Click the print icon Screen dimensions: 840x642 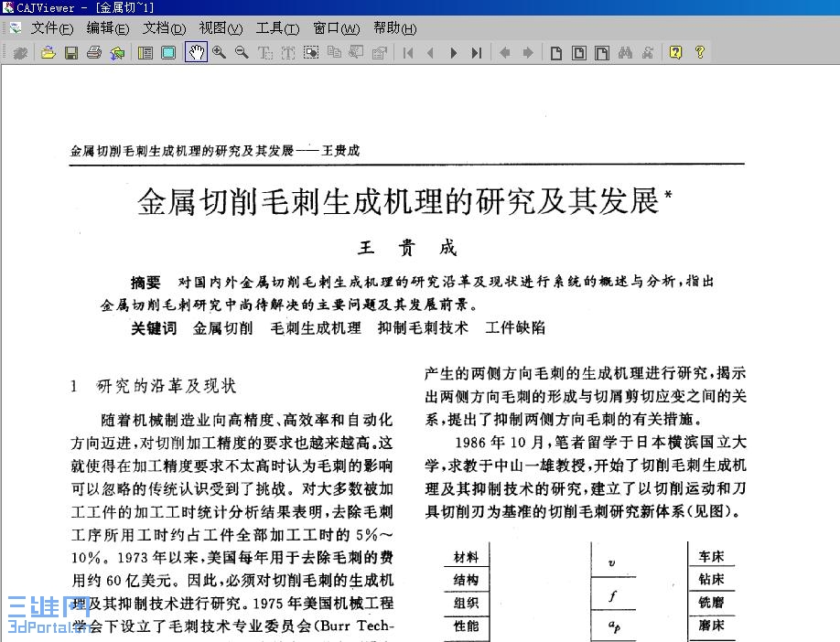(94, 52)
